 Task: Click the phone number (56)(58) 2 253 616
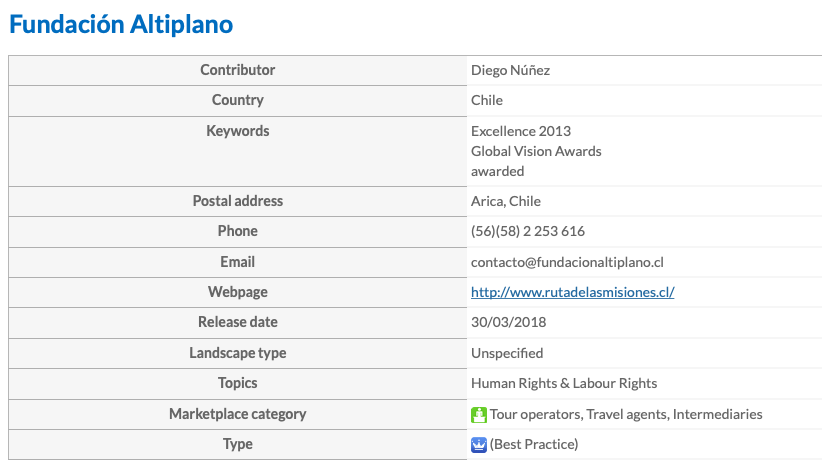(x=527, y=231)
